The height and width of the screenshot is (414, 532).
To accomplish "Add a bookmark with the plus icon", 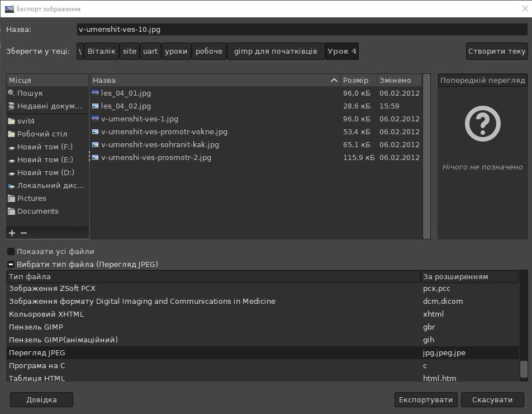I will (12, 233).
